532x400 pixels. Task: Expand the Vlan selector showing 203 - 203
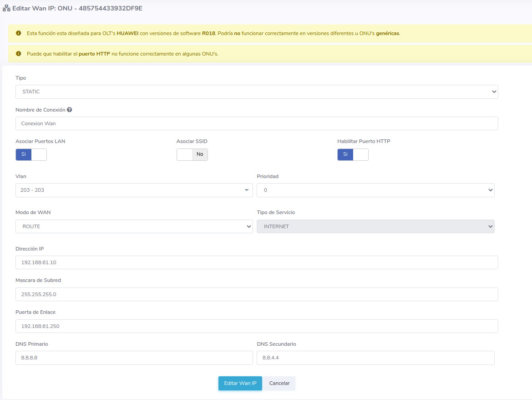click(134, 190)
